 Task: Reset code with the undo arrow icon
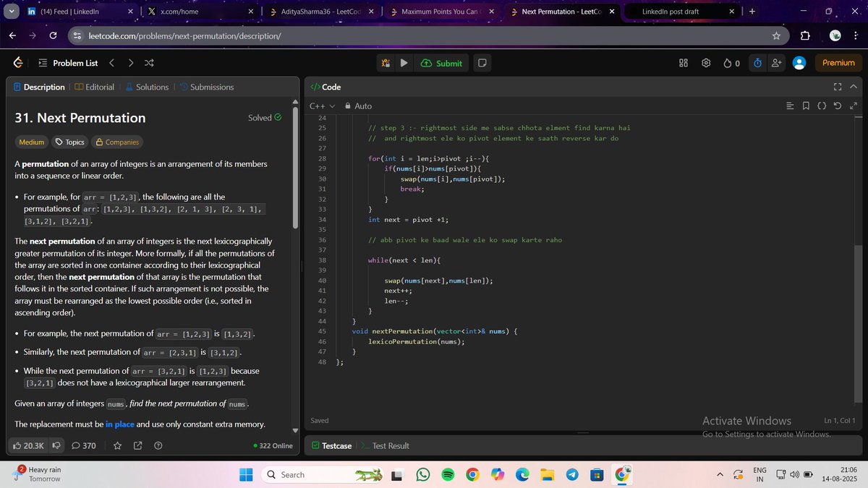(838, 106)
